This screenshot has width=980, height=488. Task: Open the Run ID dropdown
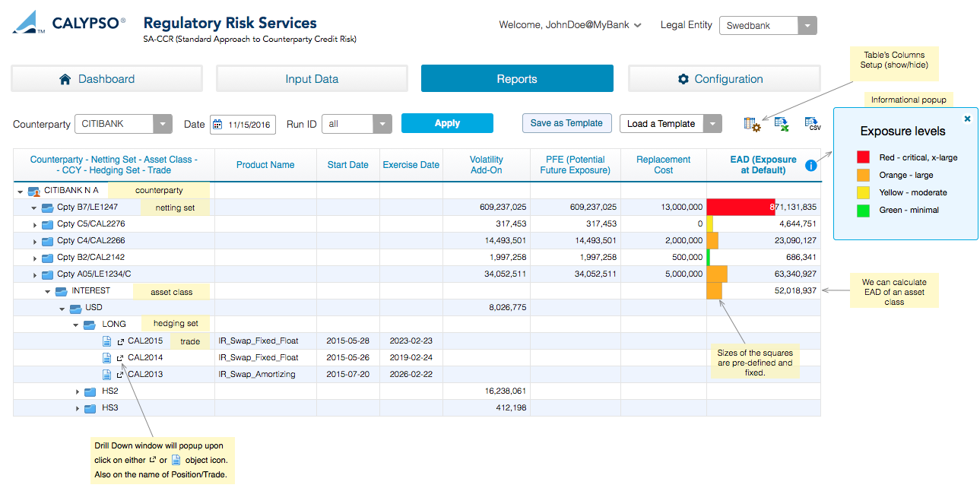coord(382,124)
